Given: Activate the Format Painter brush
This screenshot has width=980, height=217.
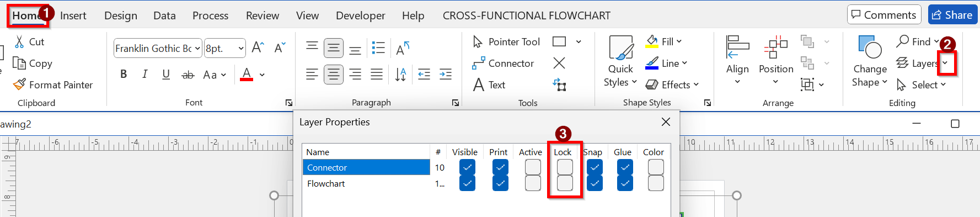Looking at the screenshot, I should 19,84.
